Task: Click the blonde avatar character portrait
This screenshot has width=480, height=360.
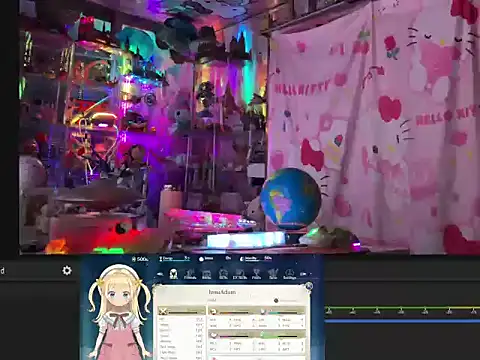Action: pos(119,312)
